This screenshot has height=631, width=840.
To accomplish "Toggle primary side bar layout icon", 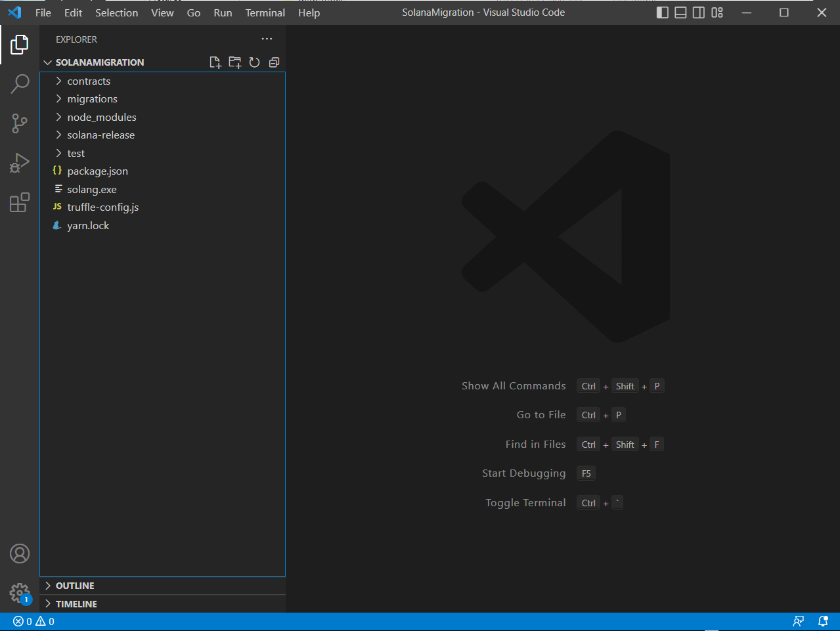I will click(663, 12).
